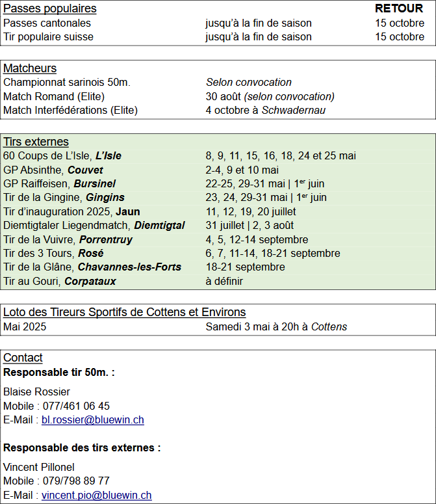
Task: Click the 4 octobre à Schwadernau date
Action: (x=266, y=111)
